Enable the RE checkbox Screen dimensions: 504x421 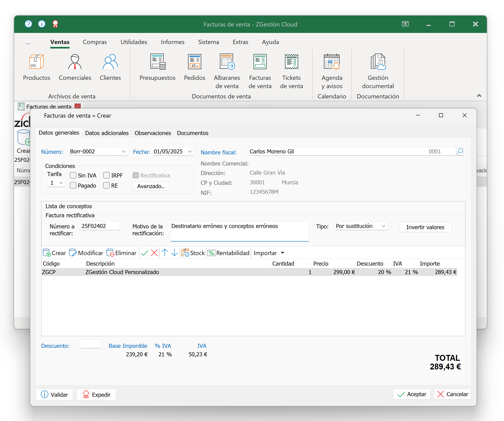(106, 185)
